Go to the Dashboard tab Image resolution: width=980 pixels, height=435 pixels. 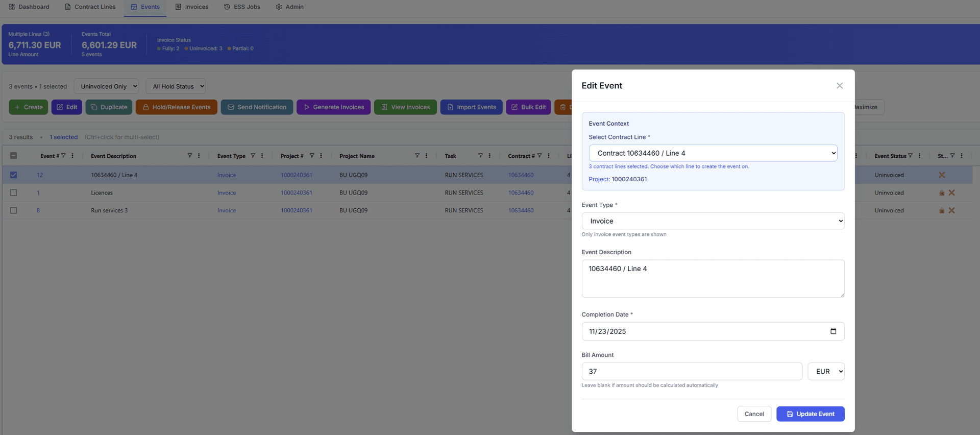click(29, 7)
